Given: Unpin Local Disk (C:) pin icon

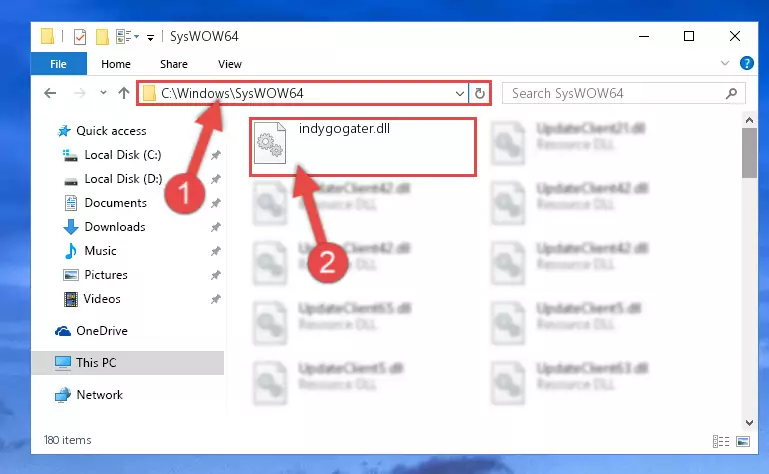Looking at the screenshot, I should (x=215, y=155).
